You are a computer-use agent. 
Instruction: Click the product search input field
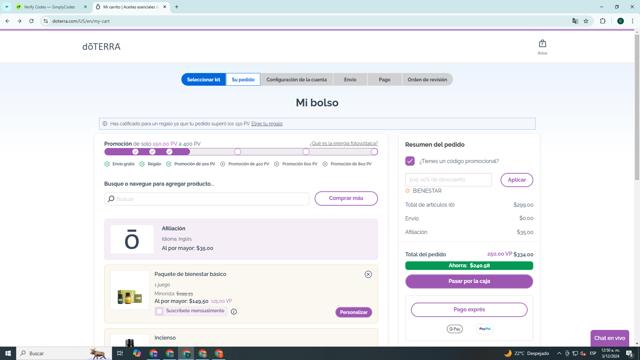point(207,199)
